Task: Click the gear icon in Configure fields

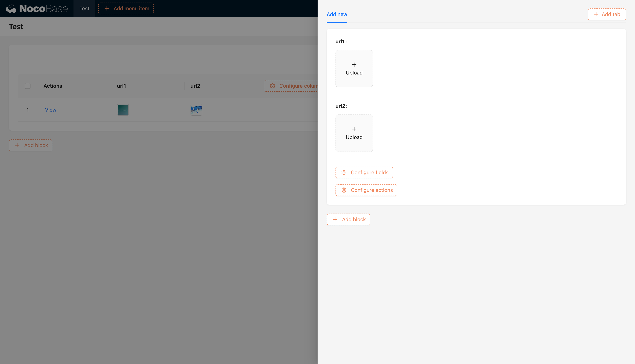Action: (344, 172)
